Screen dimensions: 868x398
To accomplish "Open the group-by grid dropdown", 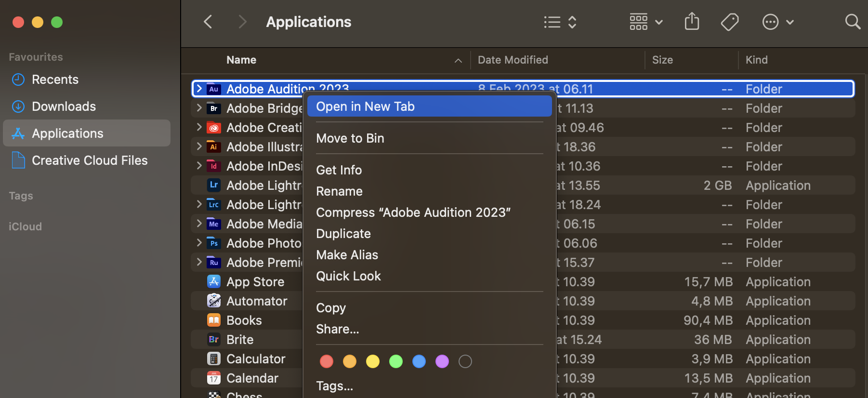I will (x=646, y=22).
